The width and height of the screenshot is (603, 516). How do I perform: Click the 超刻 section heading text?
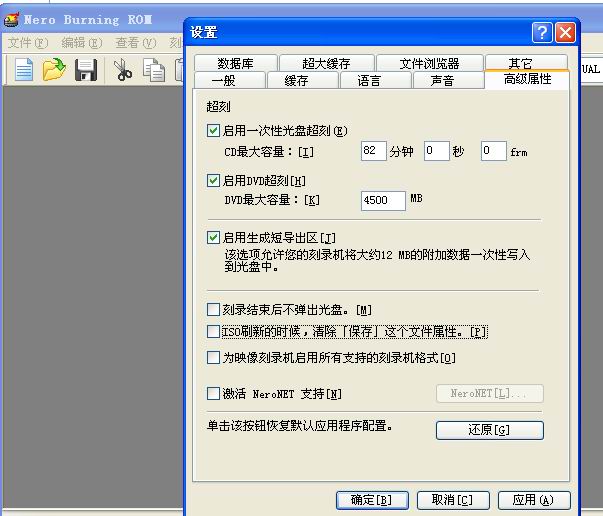[218, 107]
